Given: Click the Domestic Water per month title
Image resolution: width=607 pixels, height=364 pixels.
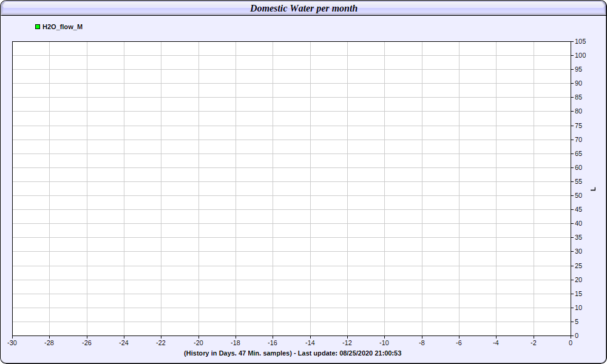Looking at the screenshot, I should 304,8.
